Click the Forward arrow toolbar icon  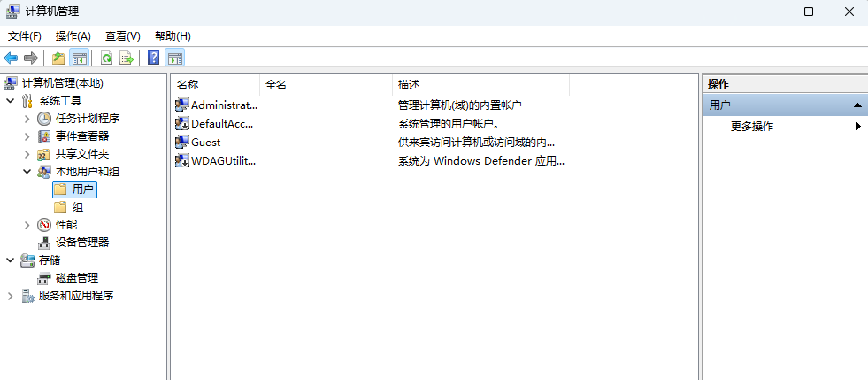click(31, 58)
